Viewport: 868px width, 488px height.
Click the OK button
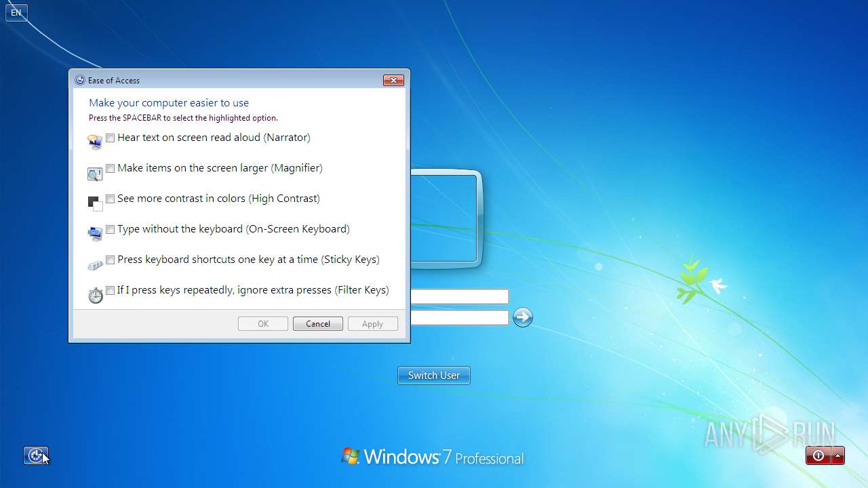tap(263, 324)
